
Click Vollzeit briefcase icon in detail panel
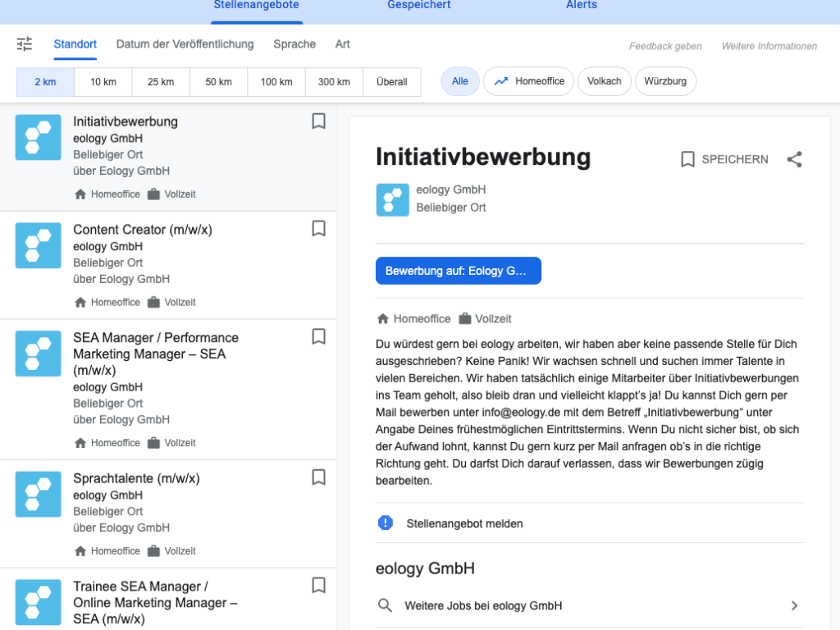(465, 319)
